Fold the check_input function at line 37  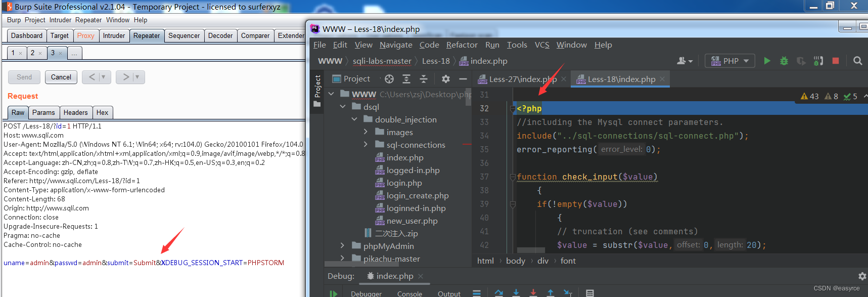click(x=513, y=177)
